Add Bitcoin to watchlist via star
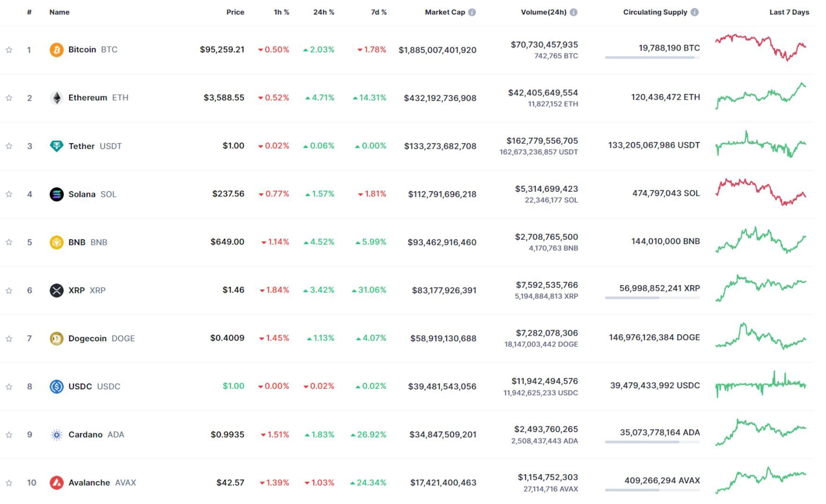Image resolution: width=826 pixels, height=504 pixels. coord(8,50)
